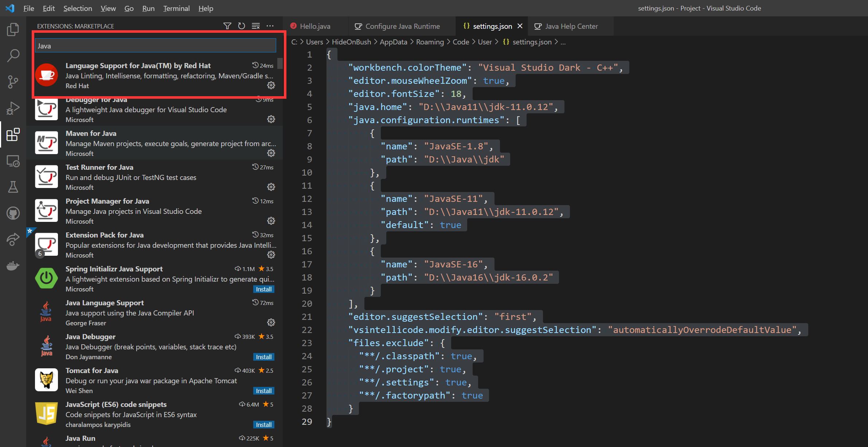Viewport: 868px width, 447px height.
Task: Click the filter extensions funnel icon
Action: pos(227,26)
